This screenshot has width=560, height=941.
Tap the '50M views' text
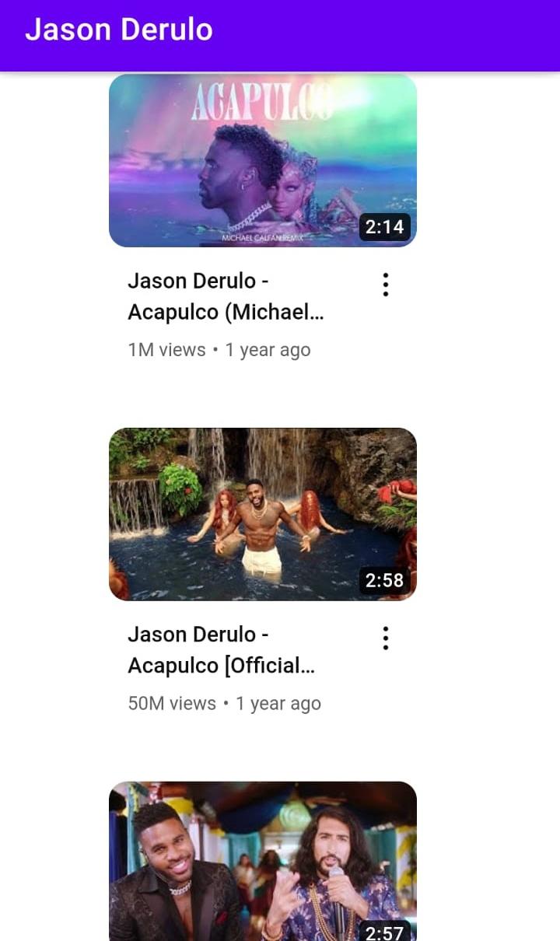point(172,704)
